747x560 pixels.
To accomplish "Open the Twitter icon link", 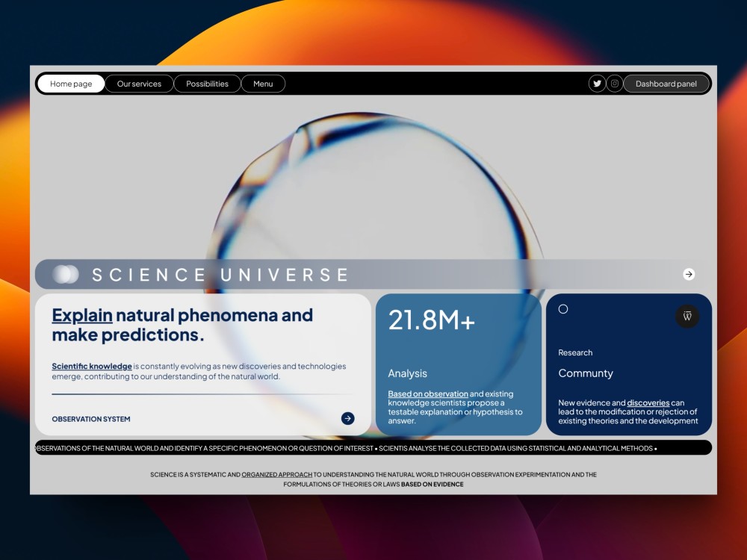I will point(597,84).
